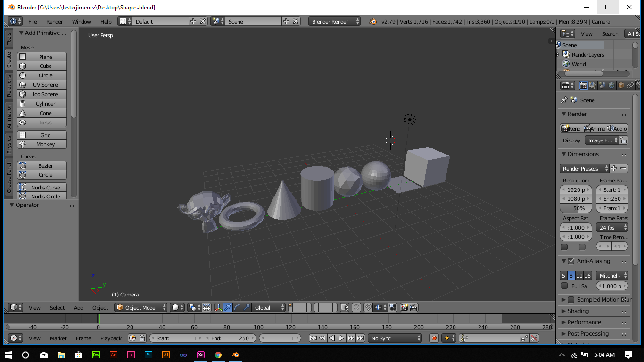Open the Blender Render engine dropdown
644x362 pixels.
pos(334,21)
